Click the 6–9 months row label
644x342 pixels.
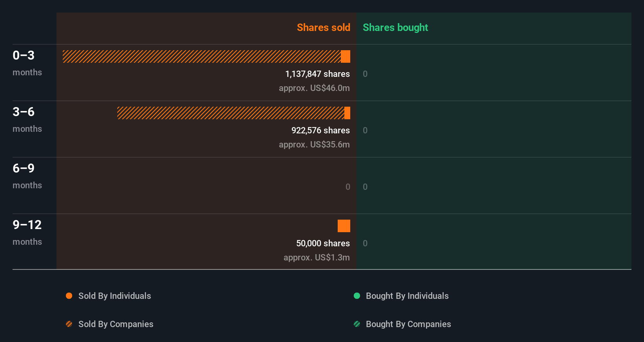click(x=27, y=176)
